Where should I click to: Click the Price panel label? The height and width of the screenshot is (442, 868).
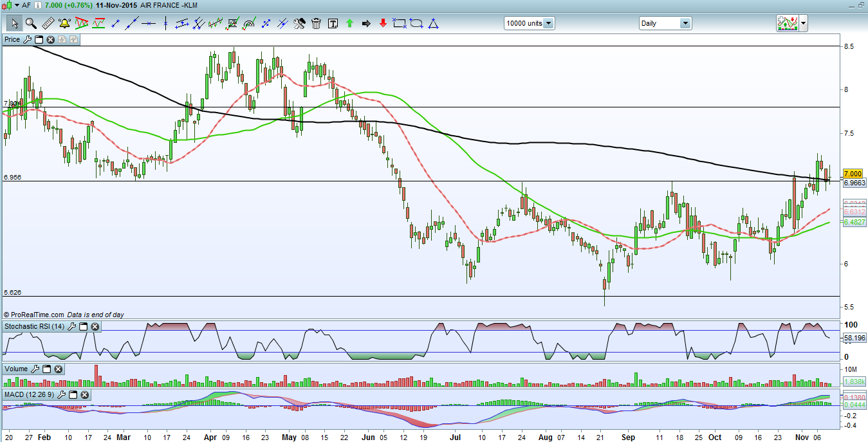(x=12, y=40)
